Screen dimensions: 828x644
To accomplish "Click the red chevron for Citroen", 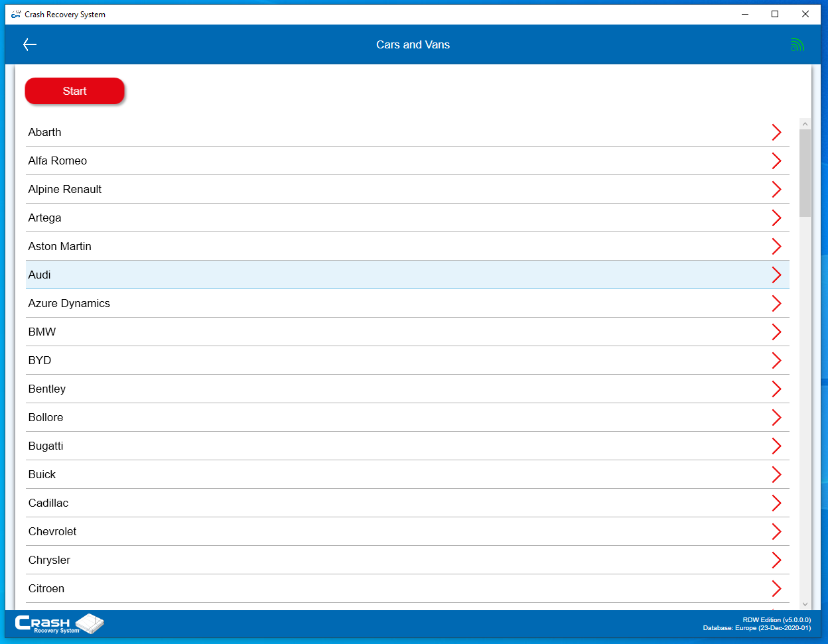I will point(776,588).
